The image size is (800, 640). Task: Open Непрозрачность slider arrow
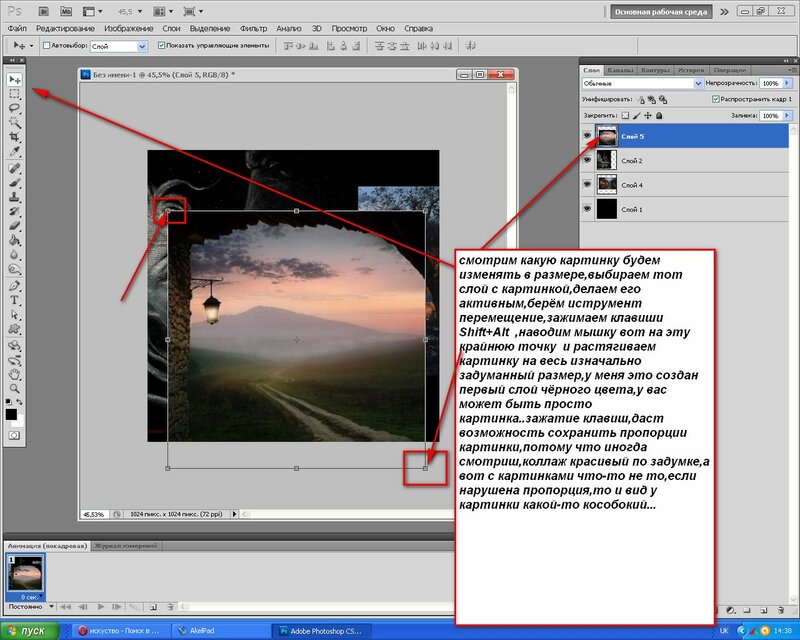click(787, 83)
